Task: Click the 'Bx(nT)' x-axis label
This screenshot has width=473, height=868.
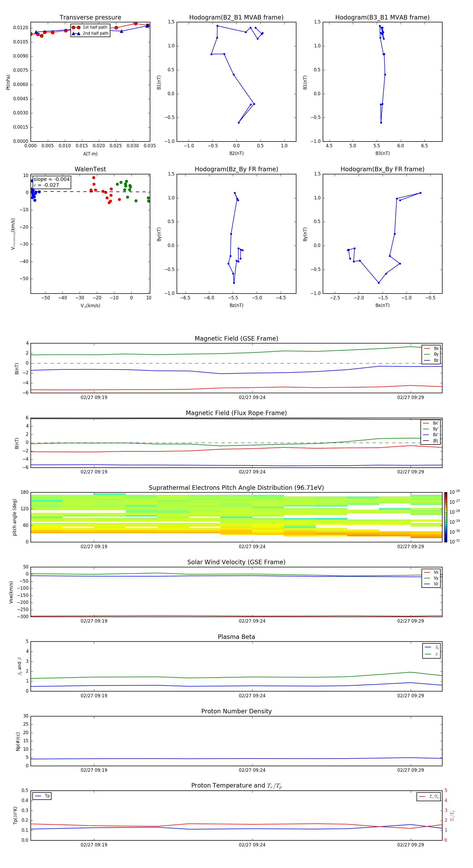Action: pyautogui.click(x=382, y=305)
